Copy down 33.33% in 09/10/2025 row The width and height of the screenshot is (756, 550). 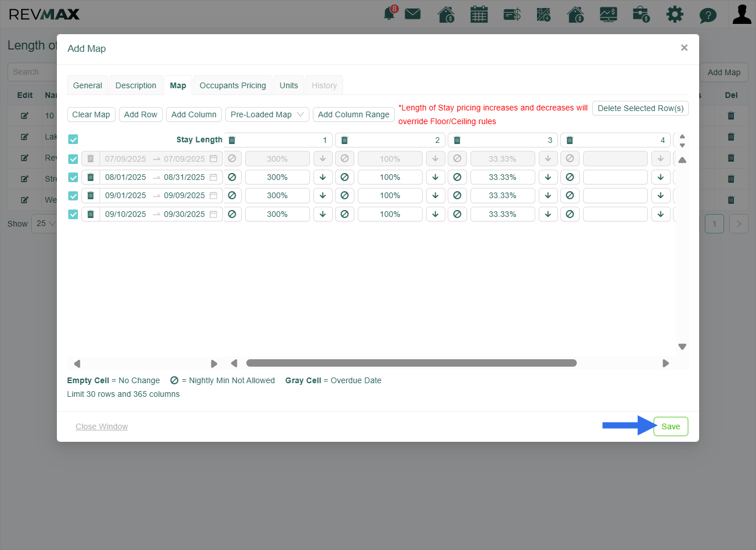click(548, 214)
